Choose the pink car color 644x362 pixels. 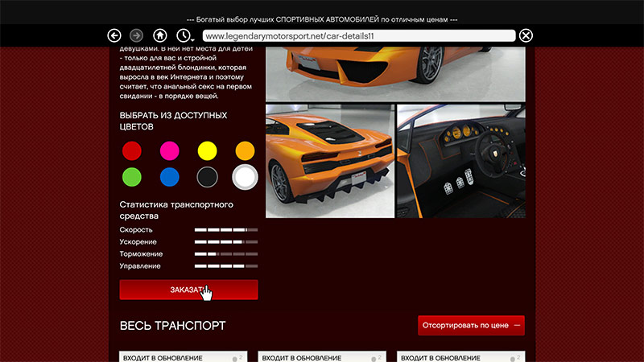click(x=170, y=150)
